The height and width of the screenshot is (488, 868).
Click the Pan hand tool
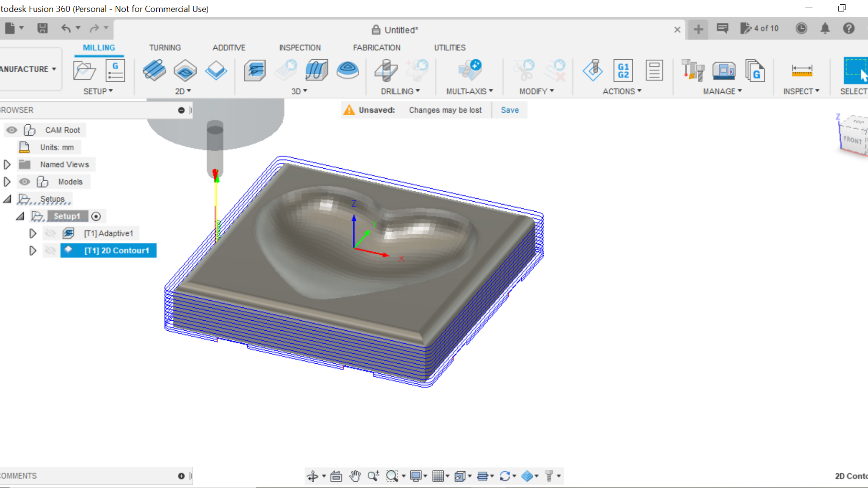[x=355, y=476]
